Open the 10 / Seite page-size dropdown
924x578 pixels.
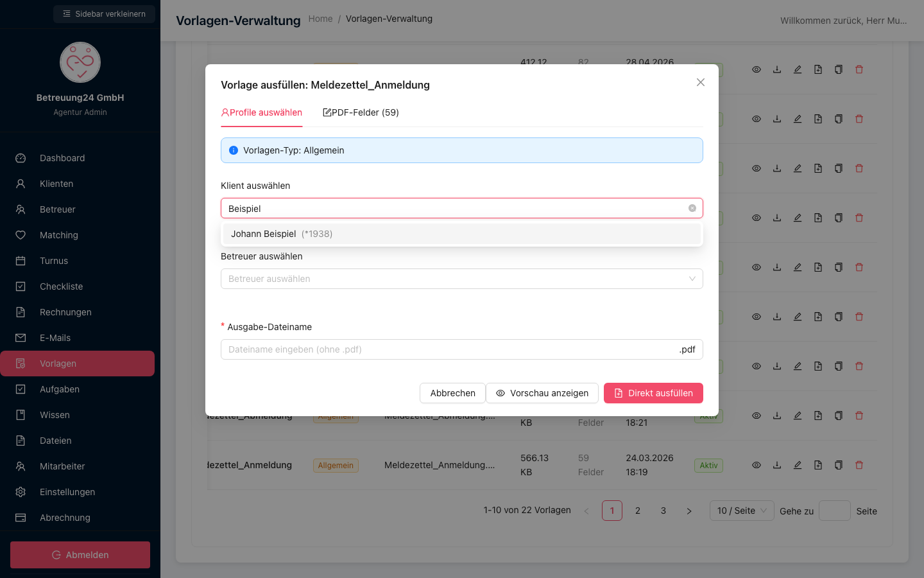click(x=742, y=511)
